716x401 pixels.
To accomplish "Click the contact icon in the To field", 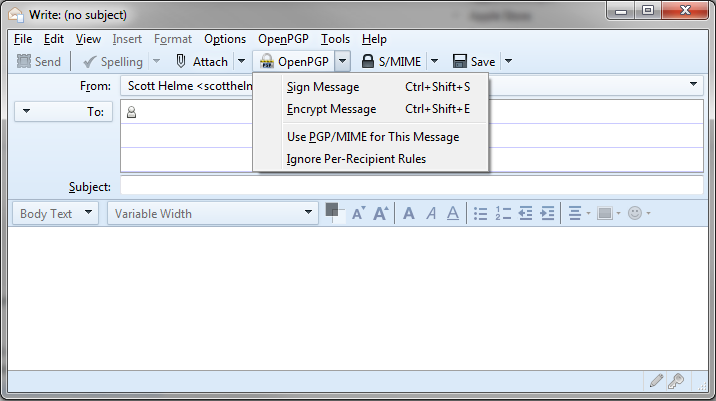I will [x=132, y=112].
